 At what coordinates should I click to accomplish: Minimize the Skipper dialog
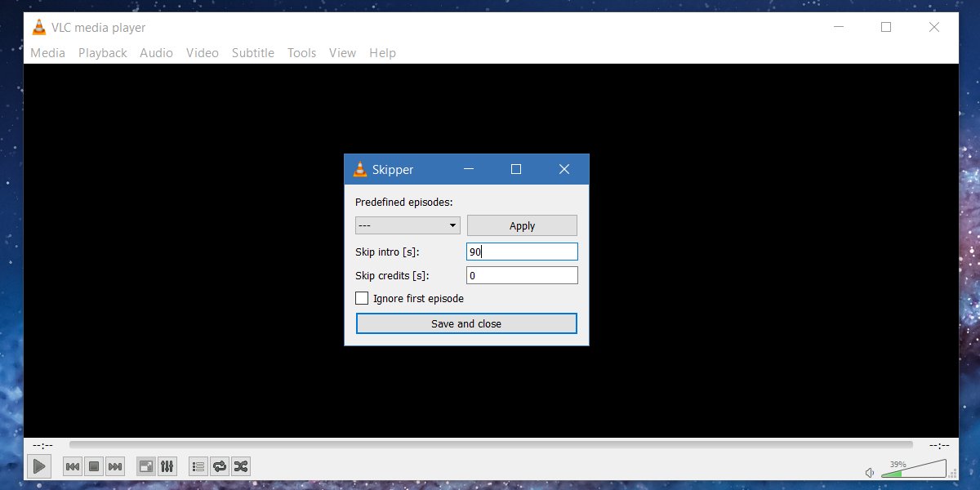point(469,169)
